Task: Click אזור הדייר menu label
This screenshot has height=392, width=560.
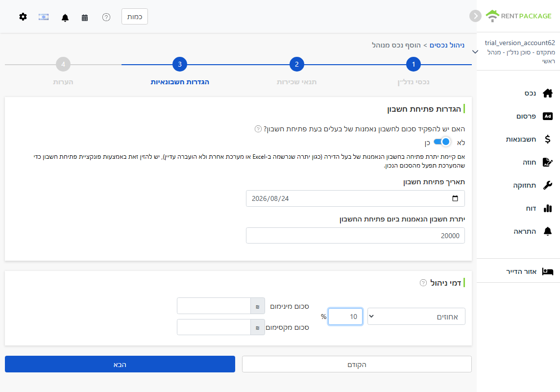Action: (521, 271)
